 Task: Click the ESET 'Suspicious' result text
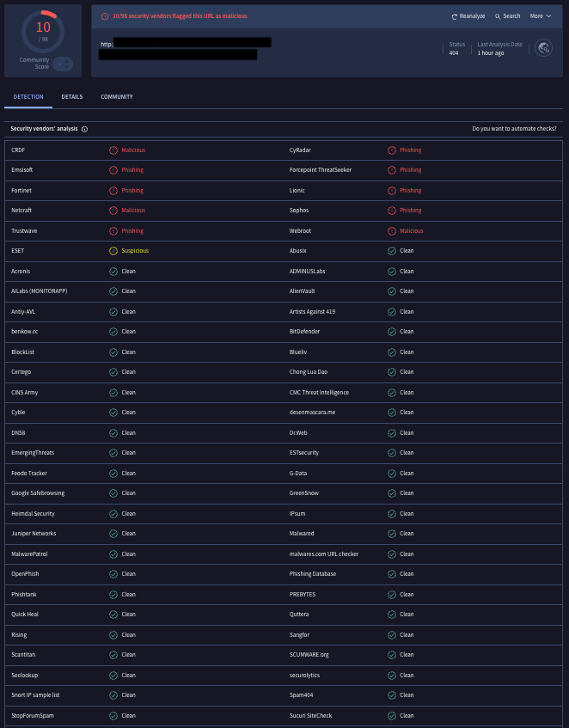coord(135,251)
